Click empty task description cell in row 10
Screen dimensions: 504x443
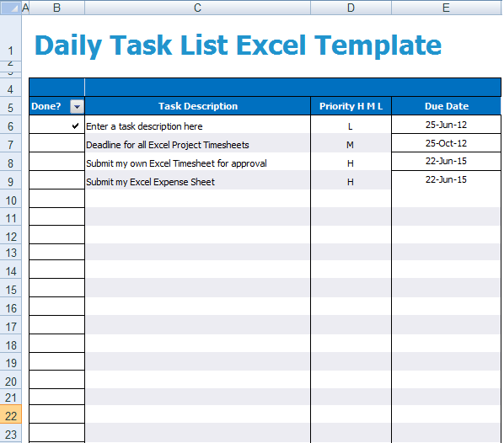pos(198,199)
